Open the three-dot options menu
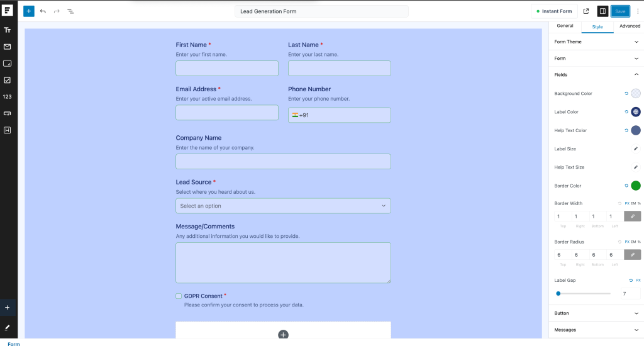Viewport: 644px width, 348px height. [638, 11]
